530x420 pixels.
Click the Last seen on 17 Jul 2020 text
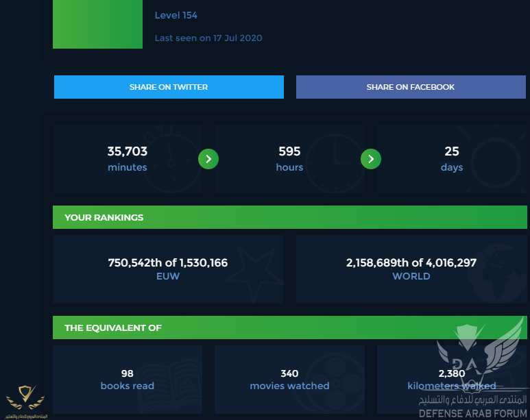208,38
